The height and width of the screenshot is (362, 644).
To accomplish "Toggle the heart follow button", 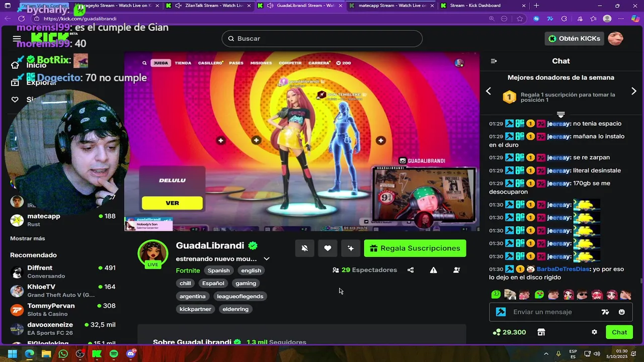I will 328,248.
